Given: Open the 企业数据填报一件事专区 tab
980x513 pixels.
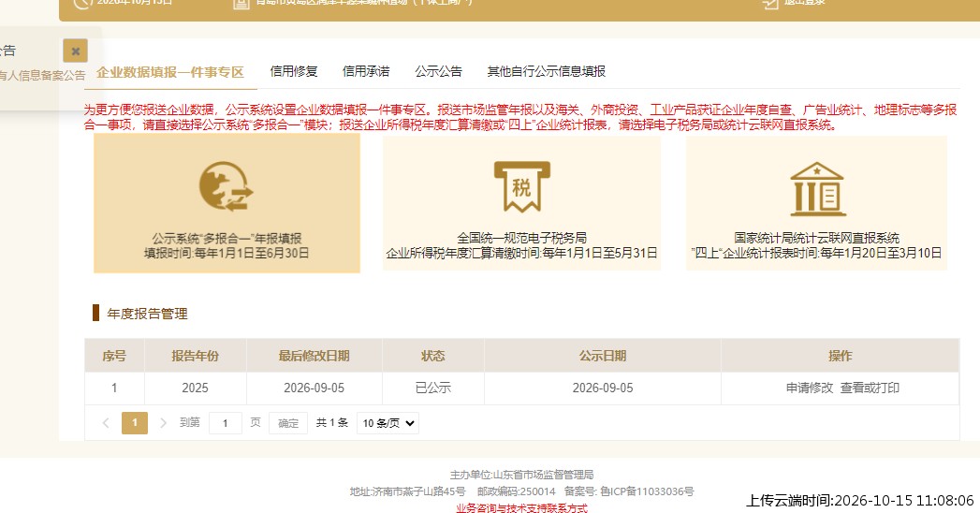Looking at the screenshot, I should click(x=170, y=72).
